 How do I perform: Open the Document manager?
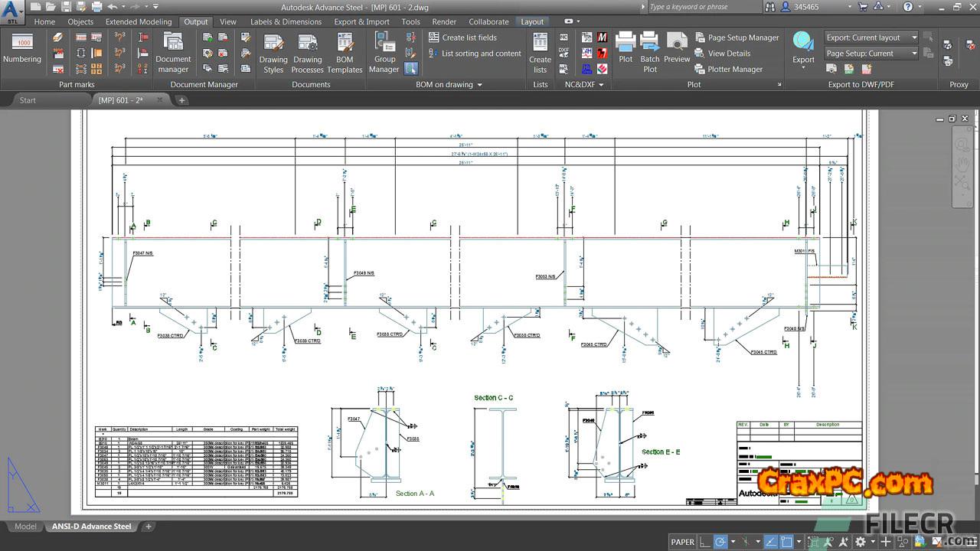coord(173,52)
